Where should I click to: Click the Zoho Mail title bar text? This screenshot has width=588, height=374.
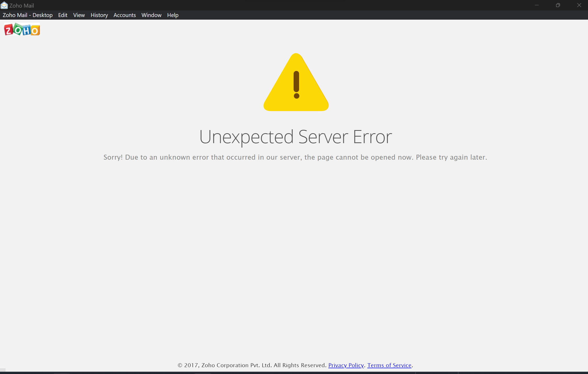pos(22,5)
